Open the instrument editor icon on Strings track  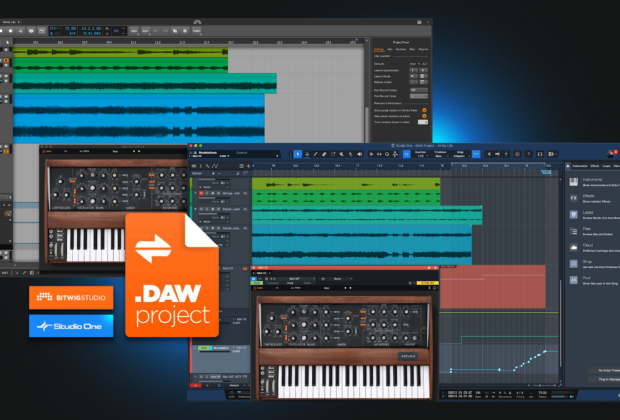click(245, 193)
